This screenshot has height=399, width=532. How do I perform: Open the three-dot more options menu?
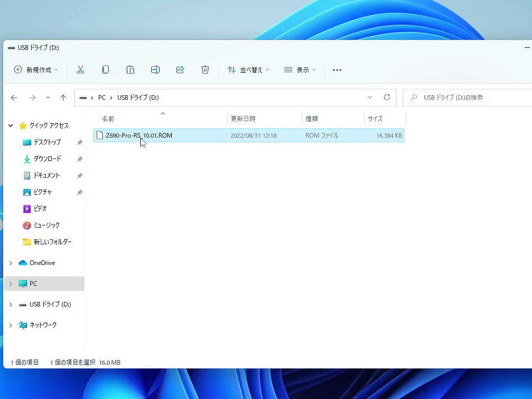point(337,70)
